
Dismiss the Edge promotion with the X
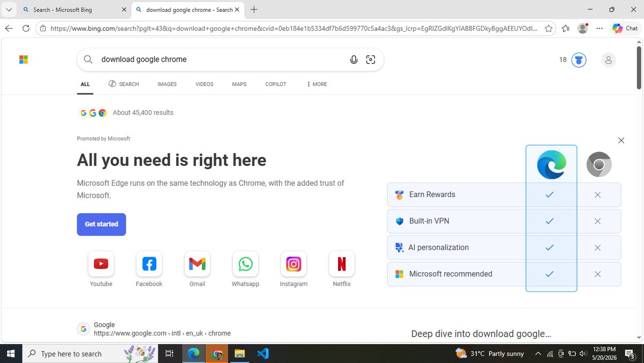click(621, 141)
